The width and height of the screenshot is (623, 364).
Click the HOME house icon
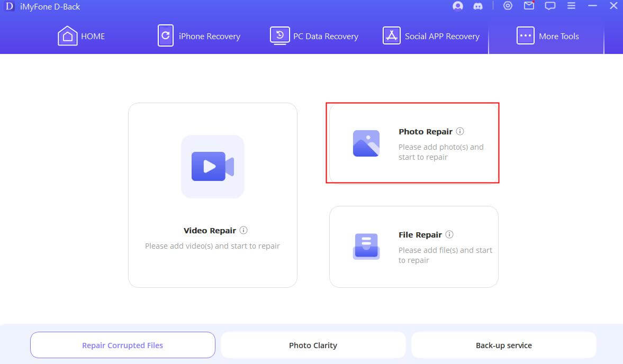coord(67,36)
